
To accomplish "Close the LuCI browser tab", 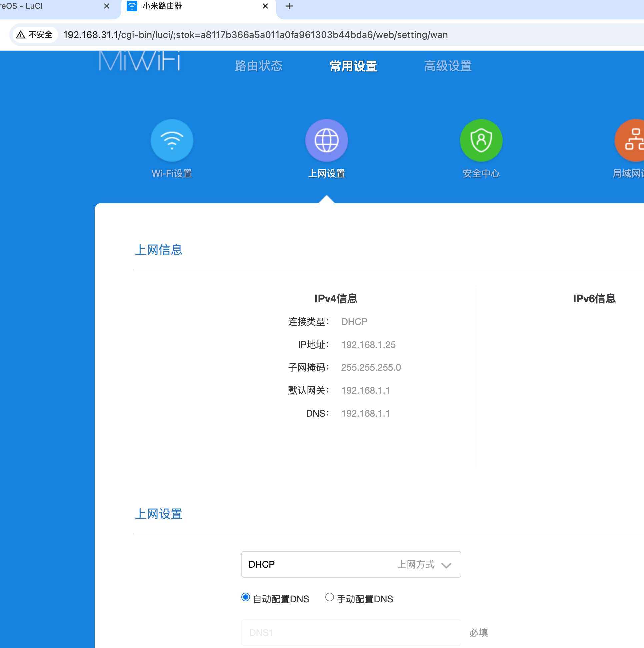I will coord(107,6).
